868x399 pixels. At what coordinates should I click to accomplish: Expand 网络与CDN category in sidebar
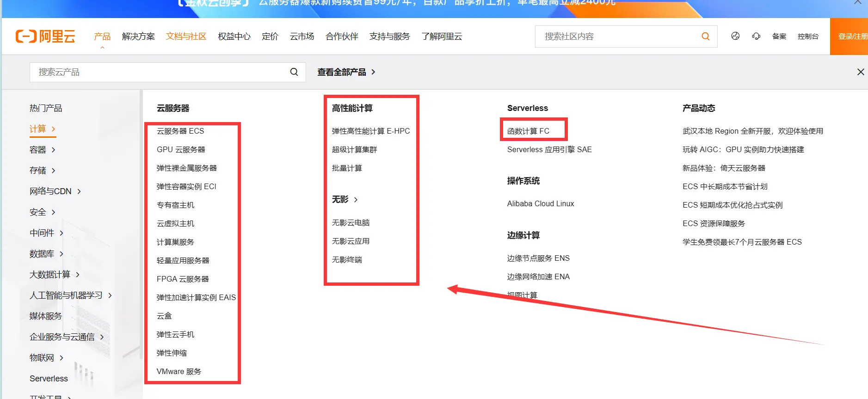[x=55, y=191]
